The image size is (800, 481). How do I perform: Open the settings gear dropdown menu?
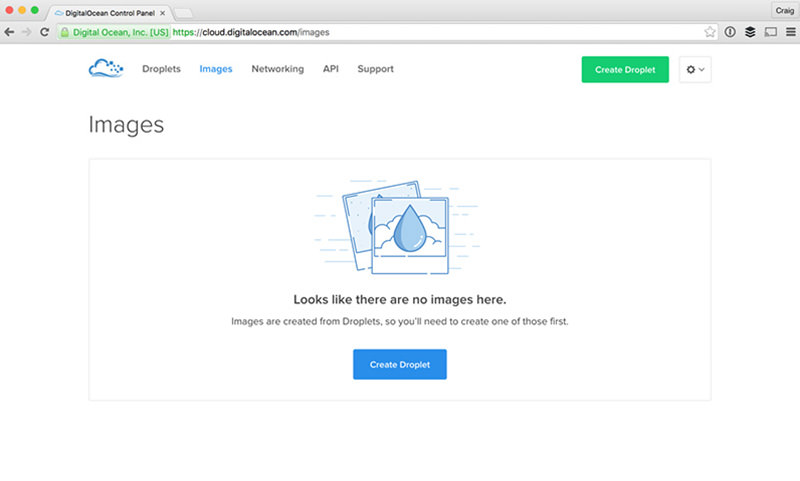click(694, 69)
